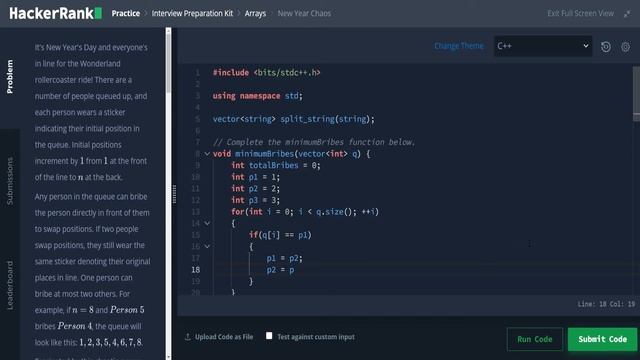This screenshot has height=360, width=640.
Task: Click the panel splitter drag handle
Action: click(x=174, y=194)
